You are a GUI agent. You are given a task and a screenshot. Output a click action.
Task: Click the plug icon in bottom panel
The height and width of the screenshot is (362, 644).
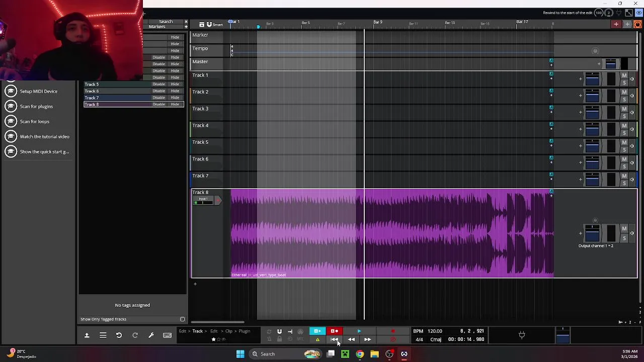[x=522, y=335]
